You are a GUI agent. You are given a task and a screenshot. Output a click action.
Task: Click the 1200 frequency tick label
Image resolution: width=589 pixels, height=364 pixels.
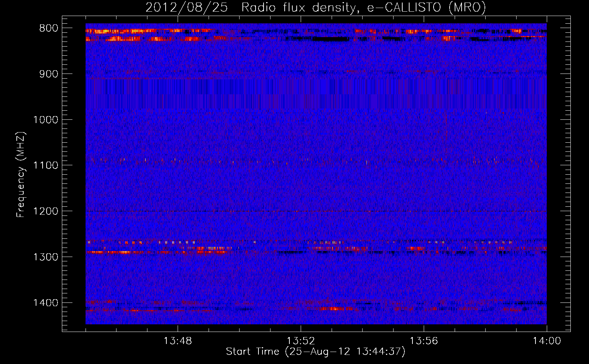pyautogui.click(x=46, y=211)
